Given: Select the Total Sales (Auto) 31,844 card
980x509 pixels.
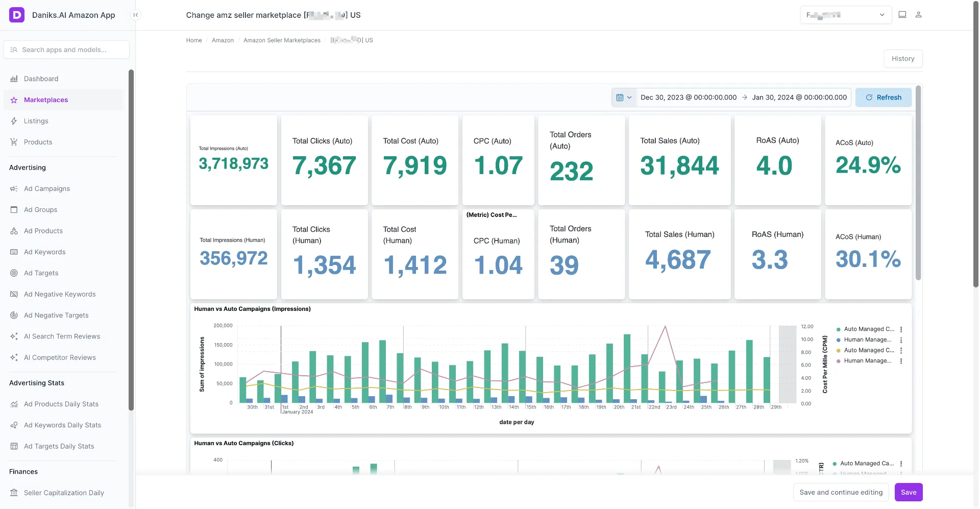Looking at the screenshot, I should (680, 160).
